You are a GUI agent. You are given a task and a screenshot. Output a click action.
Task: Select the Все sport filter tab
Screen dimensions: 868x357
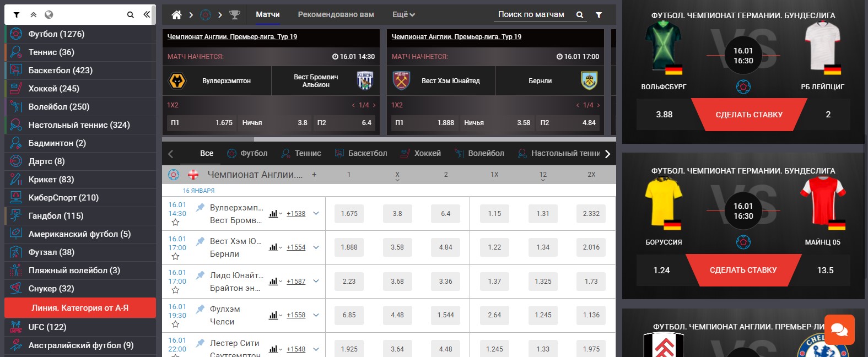tap(207, 153)
